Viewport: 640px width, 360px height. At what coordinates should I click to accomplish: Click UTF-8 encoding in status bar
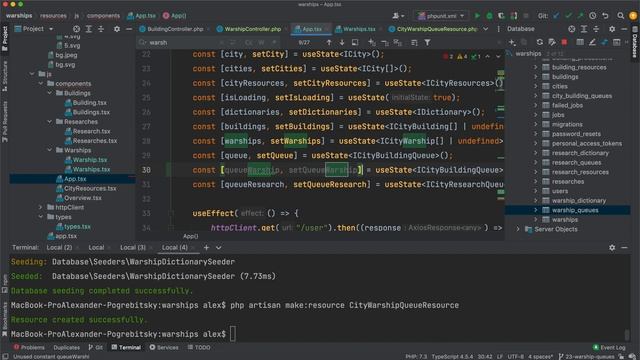click(516, 356)
